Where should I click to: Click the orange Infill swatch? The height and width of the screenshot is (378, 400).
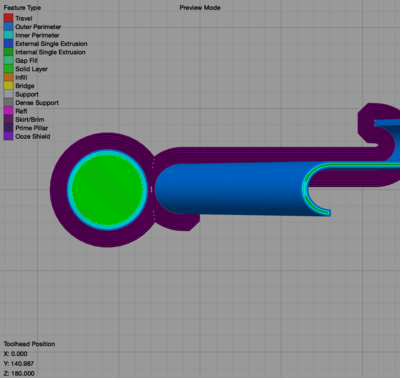(8, 77)
